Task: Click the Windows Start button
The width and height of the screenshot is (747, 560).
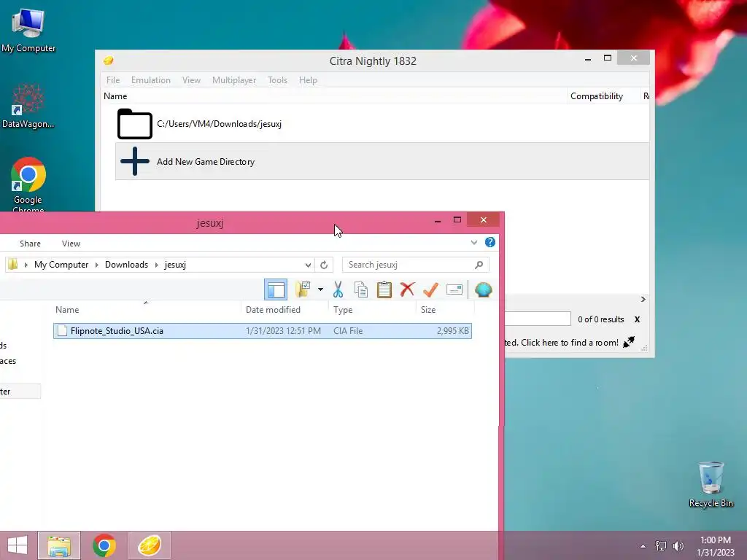Action: 18,545
